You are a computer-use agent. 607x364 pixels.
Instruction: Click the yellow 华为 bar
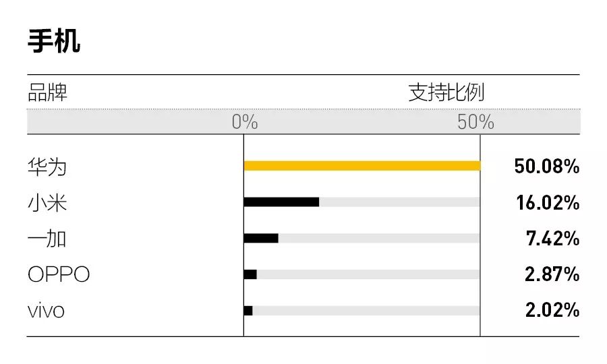pyautogui.click(x=362, y=166)
